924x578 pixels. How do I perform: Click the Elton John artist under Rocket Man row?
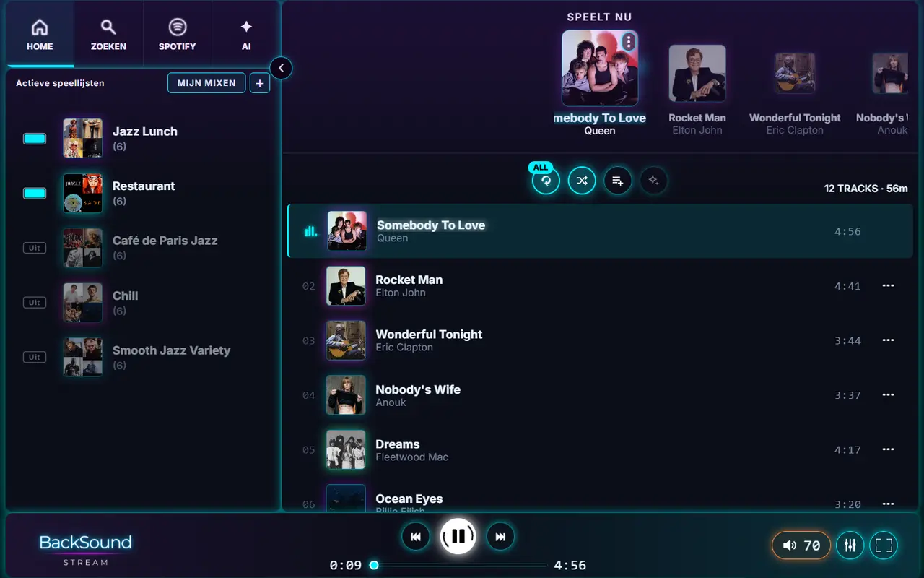click(401, 293)
